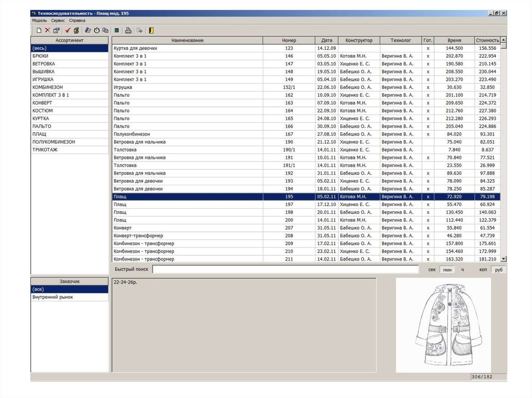Switch time units to 'мин'

447,270
